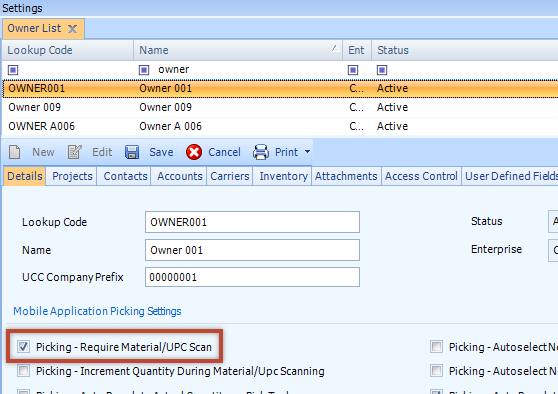Open the Accounts tab
Screen dimensions: 558x394
click(180, 176)
